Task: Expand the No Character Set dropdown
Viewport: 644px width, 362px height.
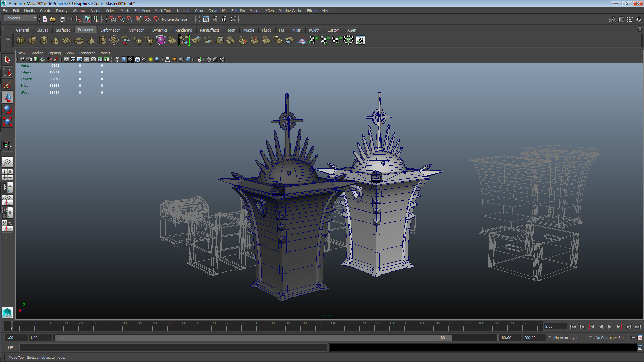Action: (x=612, y=338)
